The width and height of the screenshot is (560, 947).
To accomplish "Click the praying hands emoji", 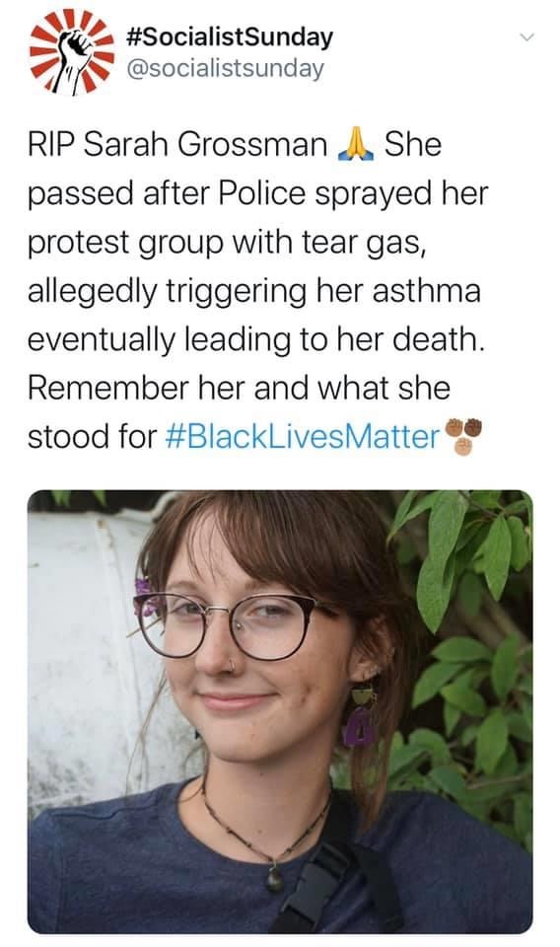I will point(356,144).
